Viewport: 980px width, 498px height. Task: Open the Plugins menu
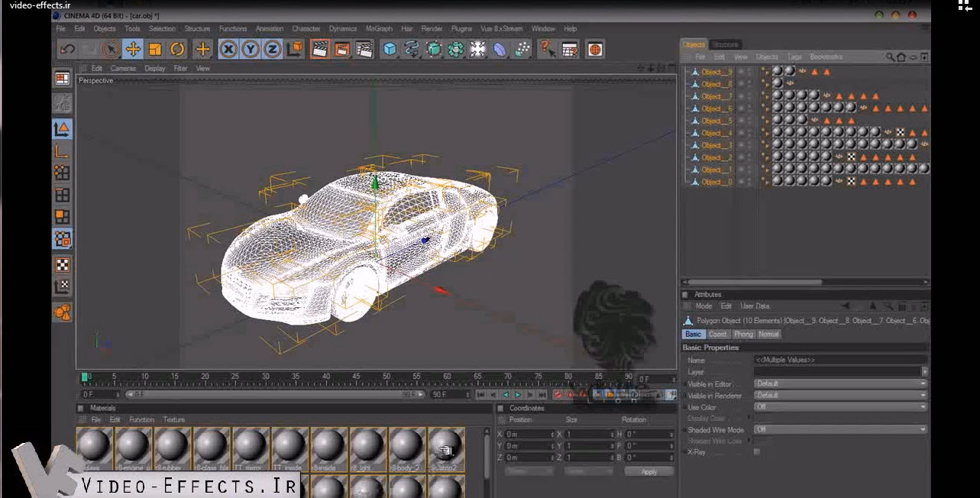(461, 29)
